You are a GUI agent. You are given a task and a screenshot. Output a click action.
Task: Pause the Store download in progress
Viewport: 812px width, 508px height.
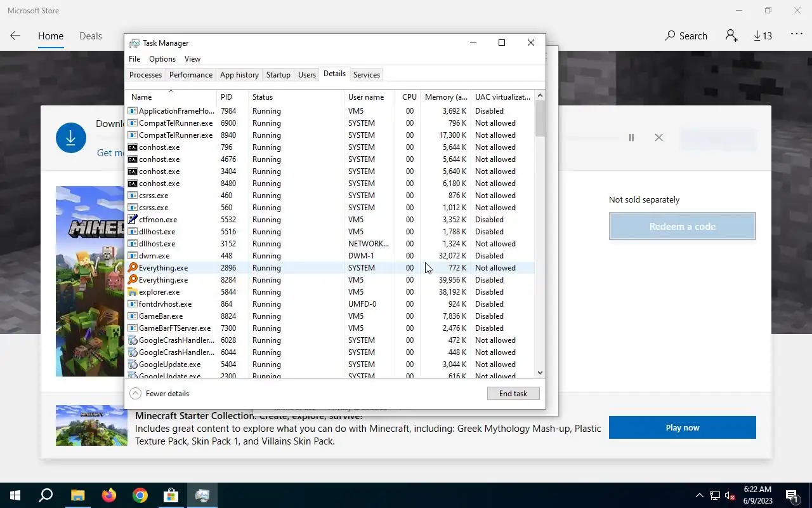pyautogui.click(x=631, y=138)
